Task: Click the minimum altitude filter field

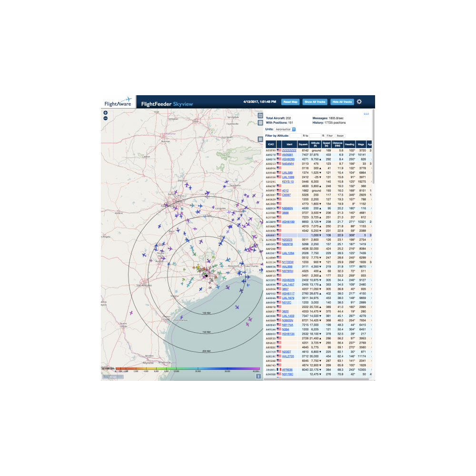Action: [x=296, y=136]
